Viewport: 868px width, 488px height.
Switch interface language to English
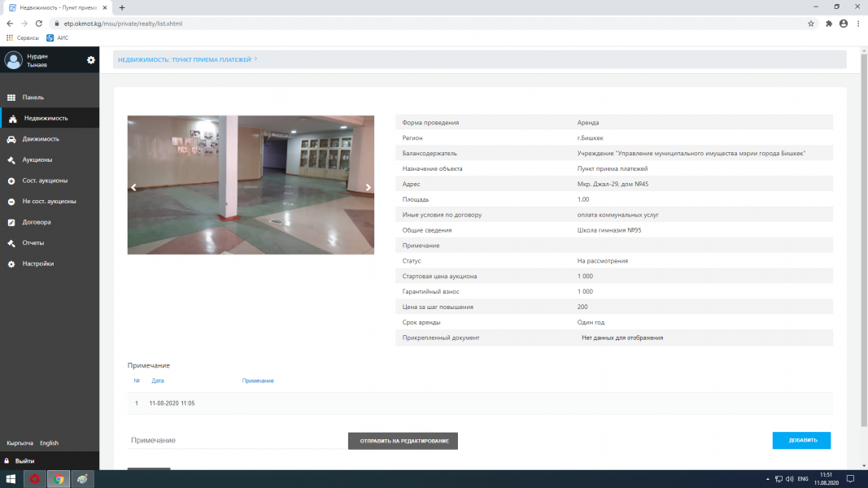coord(49,443)
